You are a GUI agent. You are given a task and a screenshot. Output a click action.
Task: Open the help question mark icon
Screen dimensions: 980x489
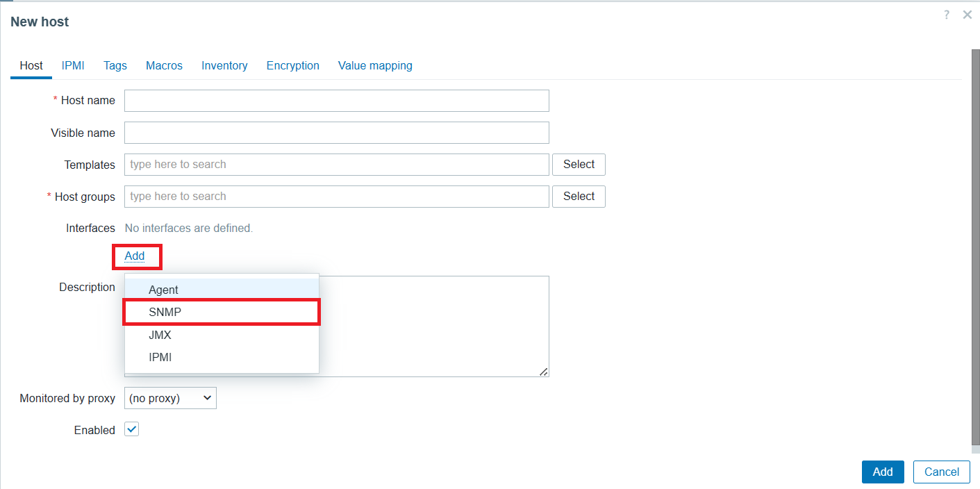[x=946, y=14]
